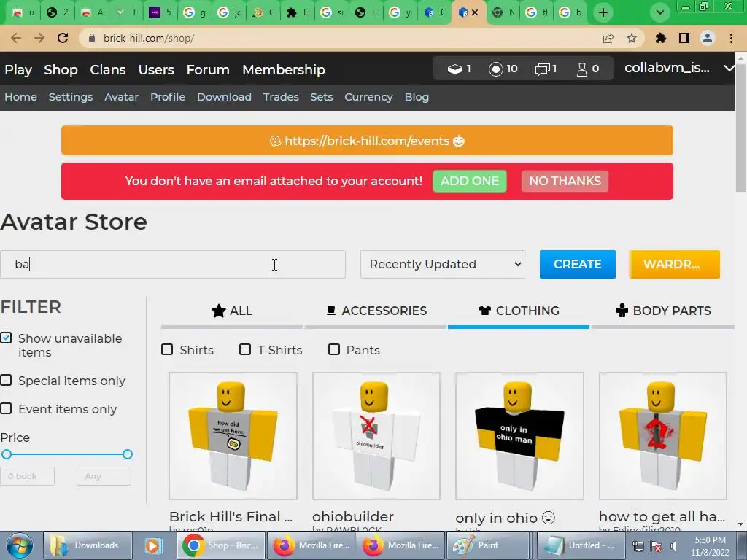The width and height of the screenshot is (747, 560).
Task: Open Play in the top navigation
Action: [x=18, y=69]
